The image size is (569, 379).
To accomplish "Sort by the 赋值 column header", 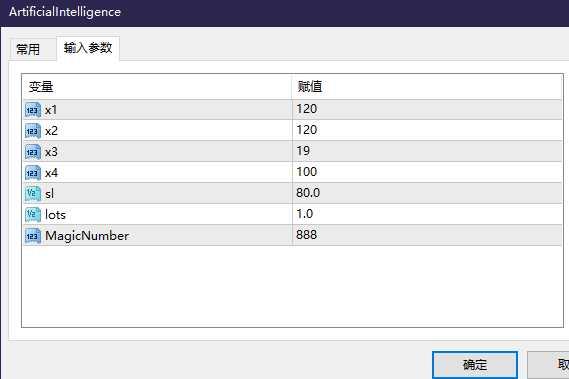I will coord(427,87).
